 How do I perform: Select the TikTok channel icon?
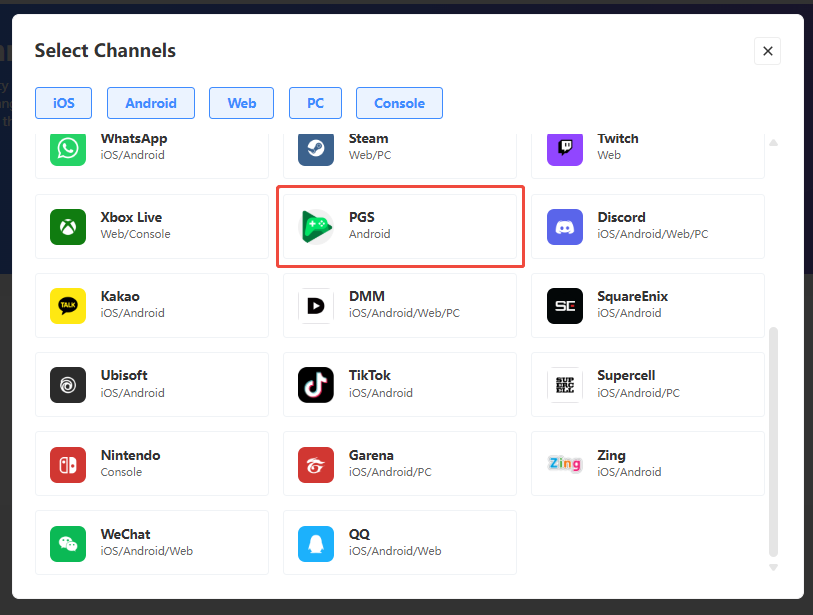click(316, 385)
